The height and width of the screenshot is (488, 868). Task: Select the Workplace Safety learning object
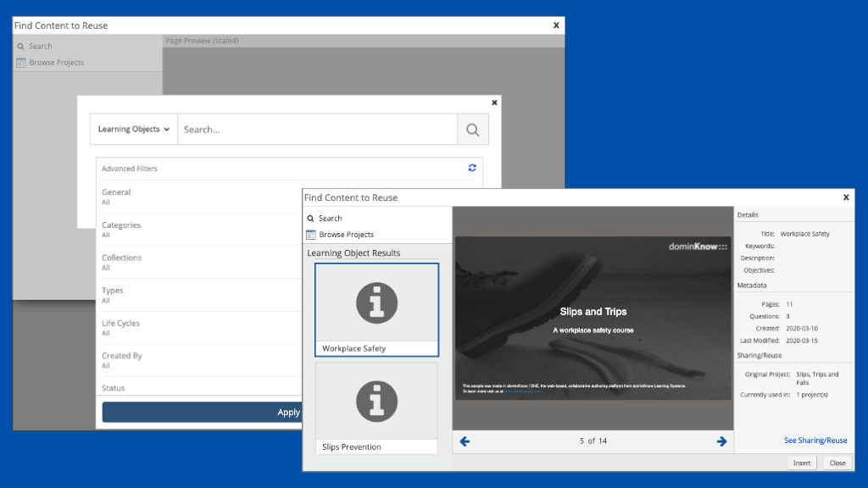coord(376,309)
